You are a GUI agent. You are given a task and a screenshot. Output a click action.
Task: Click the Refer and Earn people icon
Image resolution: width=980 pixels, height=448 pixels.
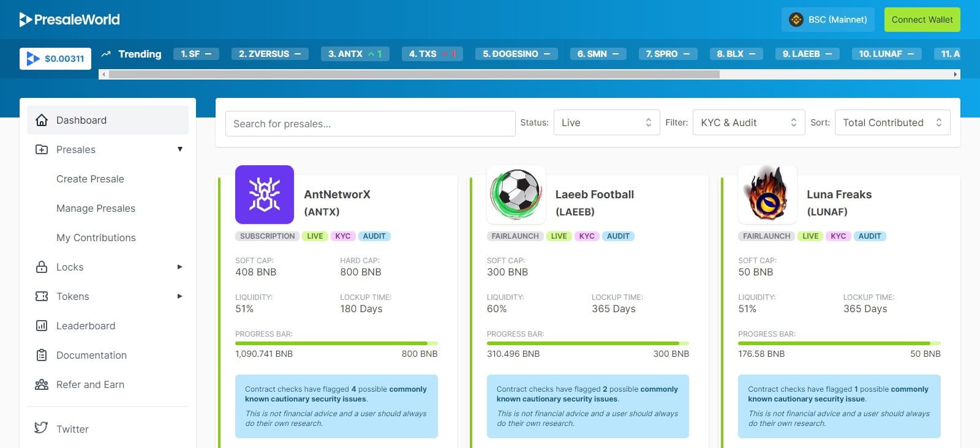coord(42,384)
